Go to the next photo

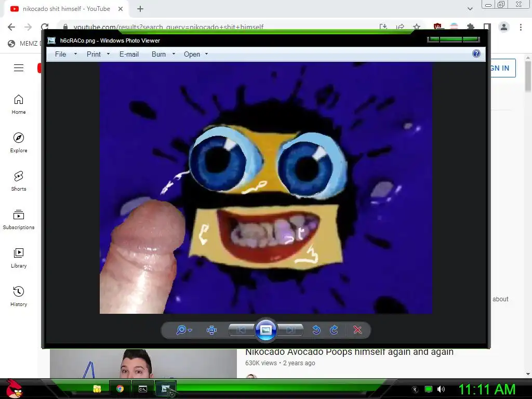[290, 330]
